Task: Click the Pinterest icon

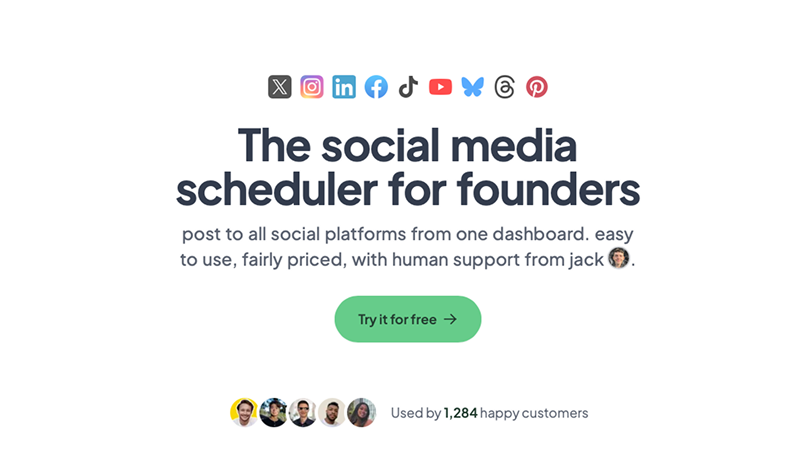Action: (537, 87)
